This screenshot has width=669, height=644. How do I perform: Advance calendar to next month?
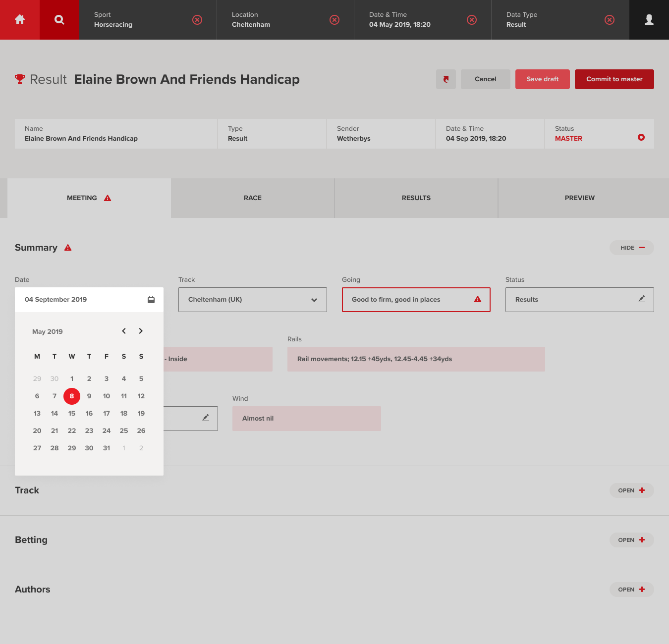(141, 331)
